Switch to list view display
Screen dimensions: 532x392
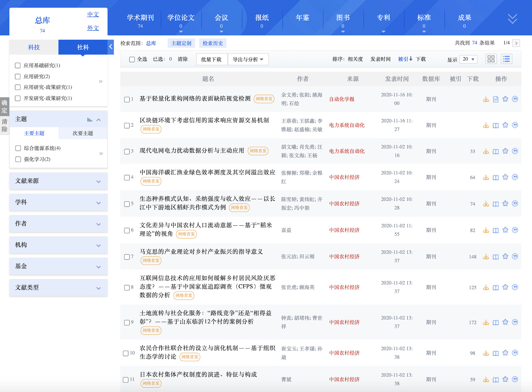506,59
